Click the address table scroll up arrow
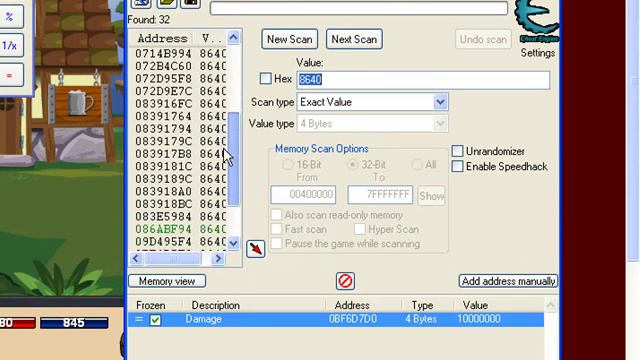The image size is (640, 360). tap(551, 305)
